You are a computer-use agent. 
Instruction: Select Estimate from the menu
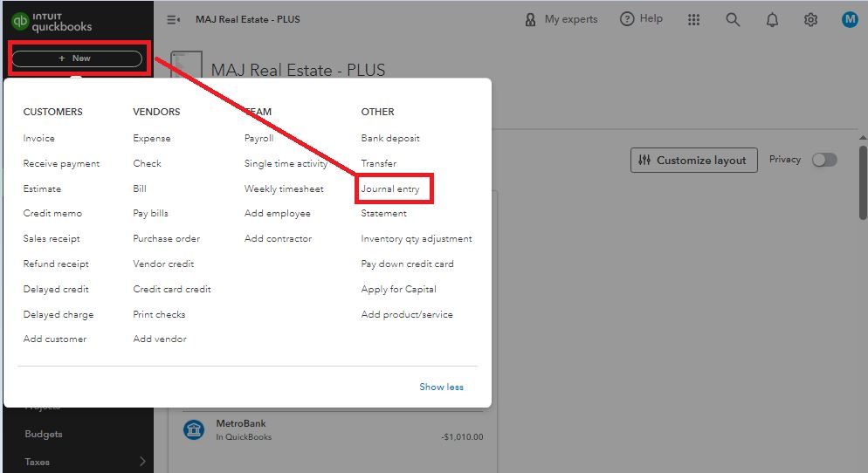click(x=42, y=189)
